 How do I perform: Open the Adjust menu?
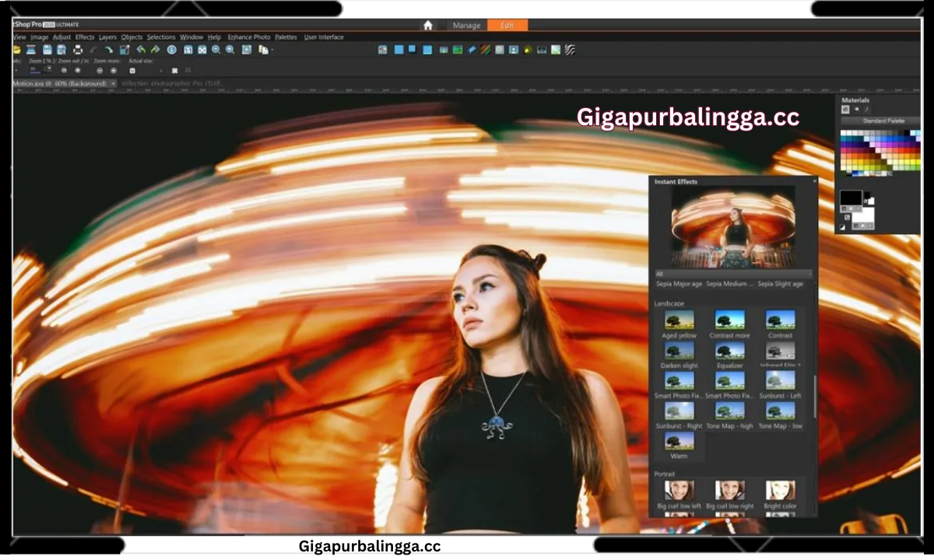(62, 37)
